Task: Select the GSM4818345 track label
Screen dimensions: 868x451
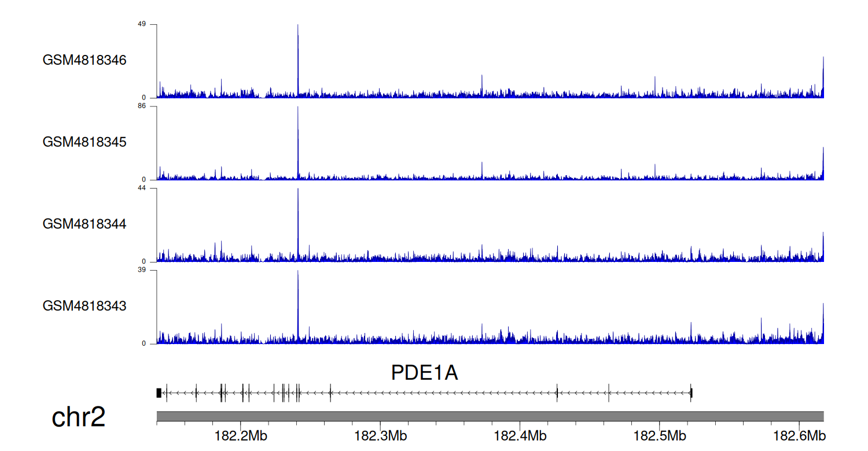Action: (x=84, y=142)
